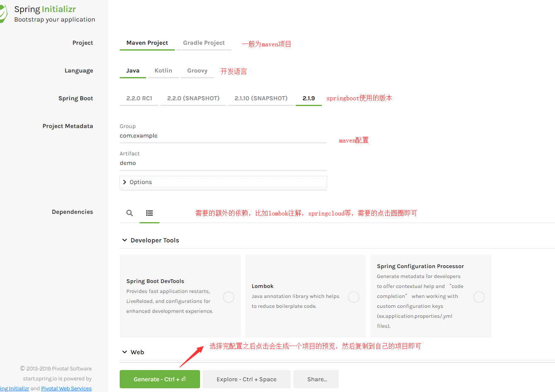The image size is (555, 392).
Task: Open the Pivotal Web Services link
Action: click(x=66, y=388)
